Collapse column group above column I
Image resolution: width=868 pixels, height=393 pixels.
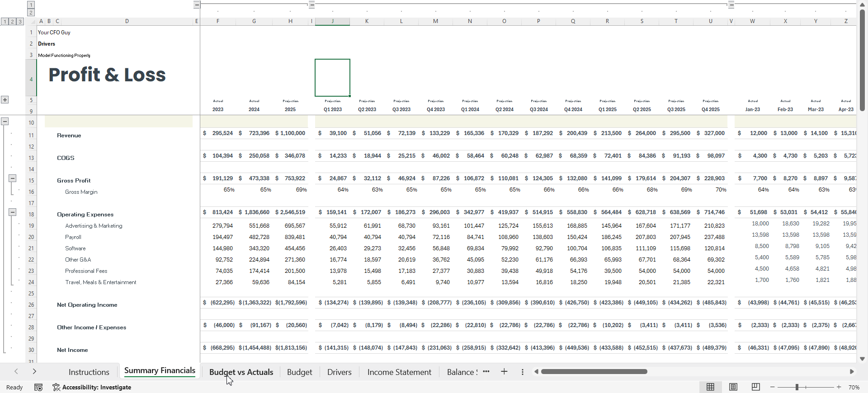tap(311, 5)
